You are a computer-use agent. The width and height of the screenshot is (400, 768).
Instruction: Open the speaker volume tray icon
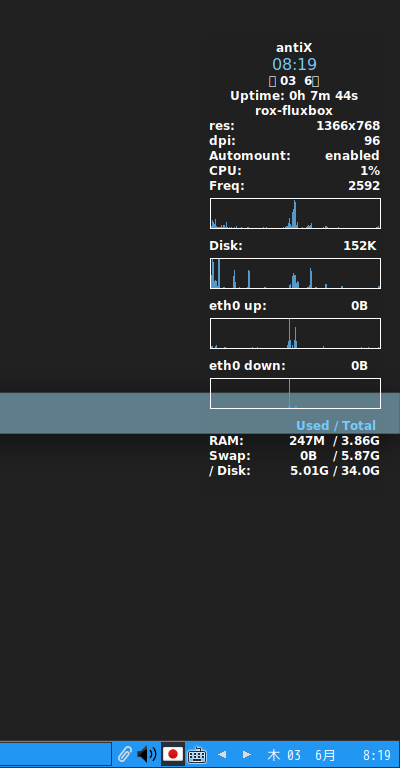point(147,754)
